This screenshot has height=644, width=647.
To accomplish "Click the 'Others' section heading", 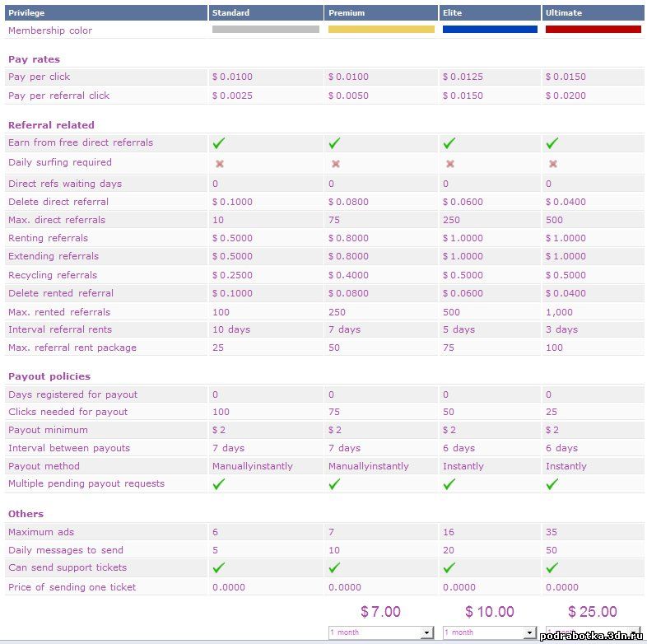I will tap(26, 514).
